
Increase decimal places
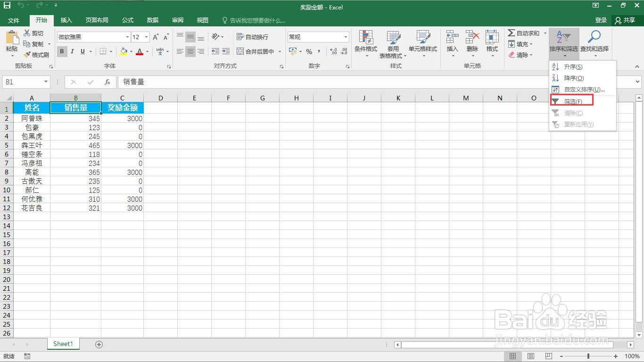pos(333,51)
